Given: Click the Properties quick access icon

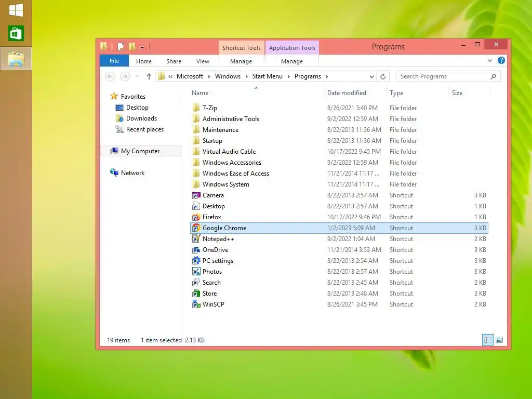Looking at the screenshot, I should click(121, 47).
